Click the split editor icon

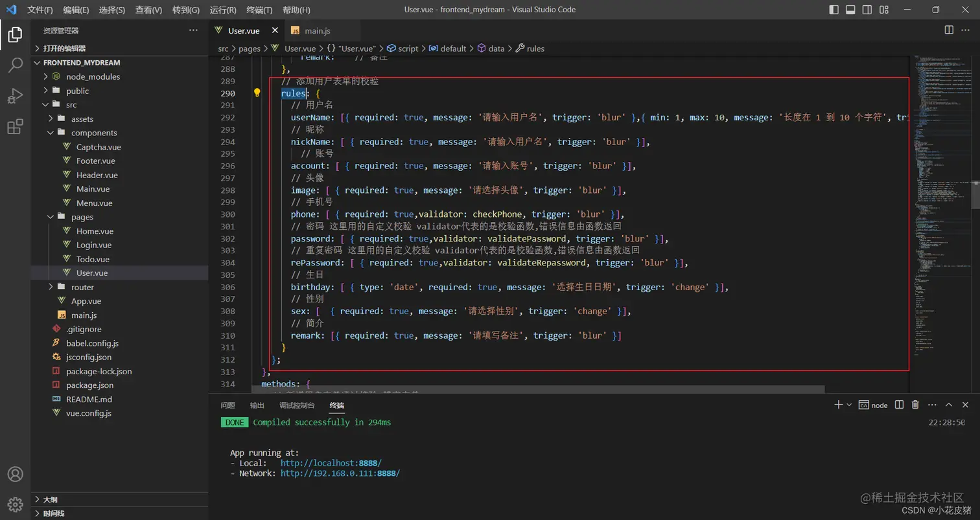[949, 30]
